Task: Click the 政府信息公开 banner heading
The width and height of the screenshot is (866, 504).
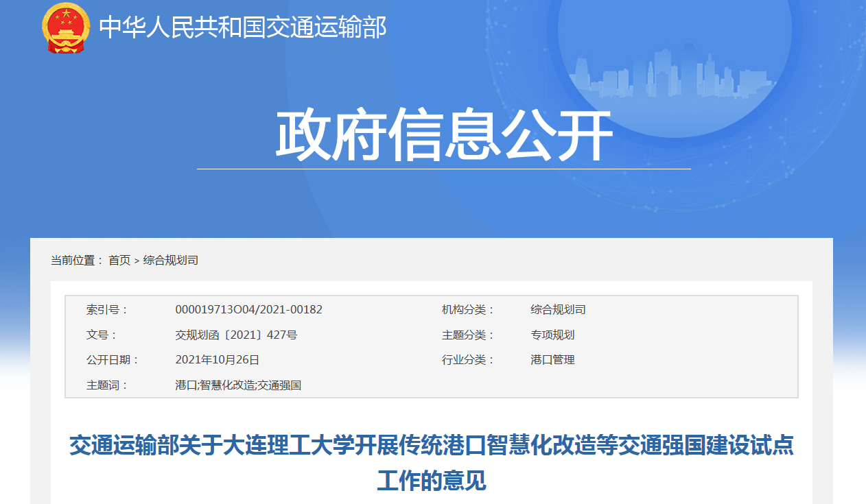Action: 444,136
